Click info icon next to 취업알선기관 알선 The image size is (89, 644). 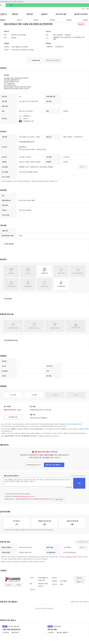[50, 521]
